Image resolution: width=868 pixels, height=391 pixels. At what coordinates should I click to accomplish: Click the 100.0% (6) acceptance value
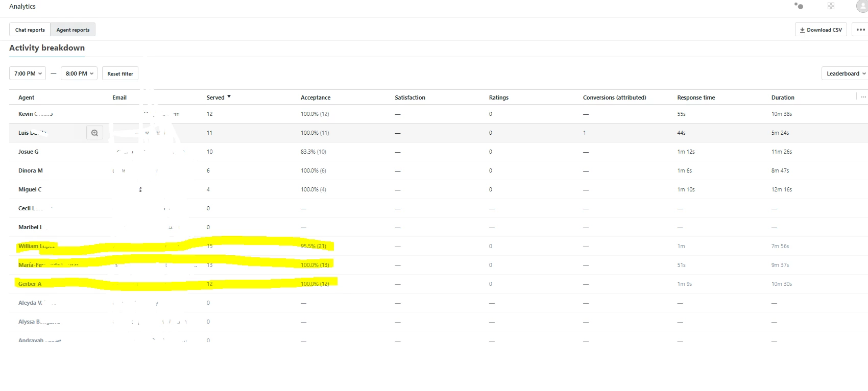coord(314,170)
